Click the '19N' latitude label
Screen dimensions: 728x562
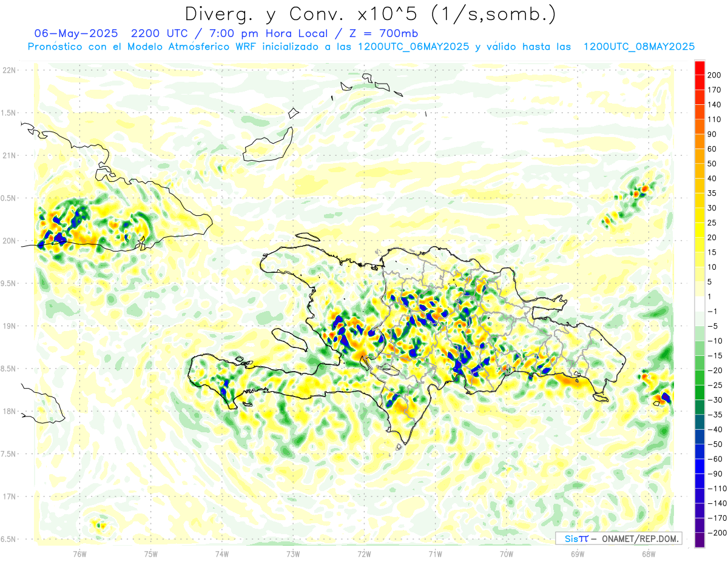coord(9,326)
